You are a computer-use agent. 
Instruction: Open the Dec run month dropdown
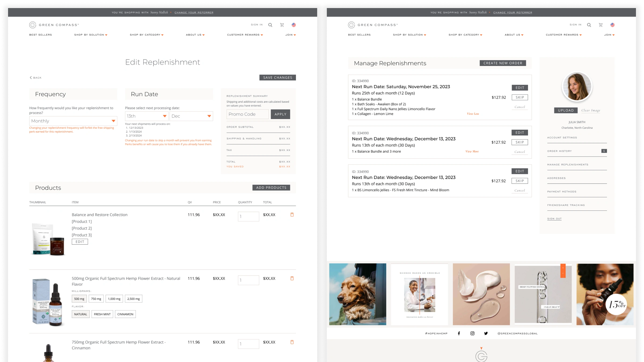(x=191, y=116)
